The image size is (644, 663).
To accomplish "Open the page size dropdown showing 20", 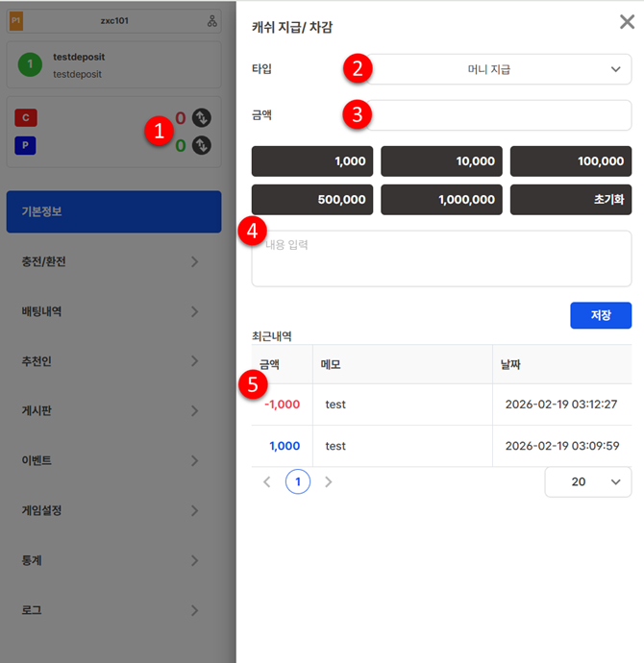I will pos(587,481).
